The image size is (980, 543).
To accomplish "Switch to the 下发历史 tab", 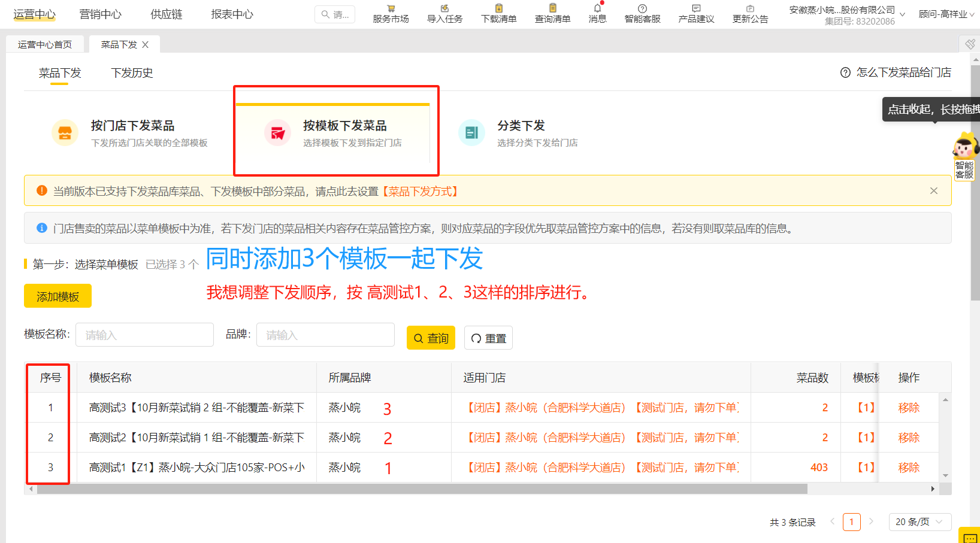I will tap(132, 73).
